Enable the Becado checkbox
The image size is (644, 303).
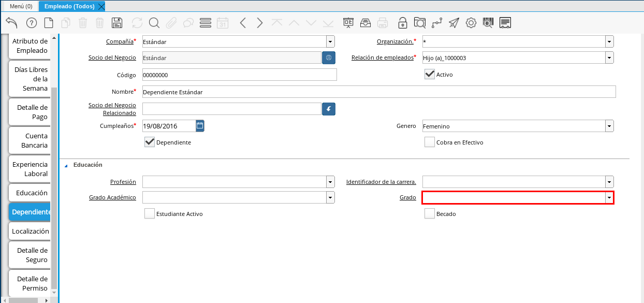(x=429, y=213)
